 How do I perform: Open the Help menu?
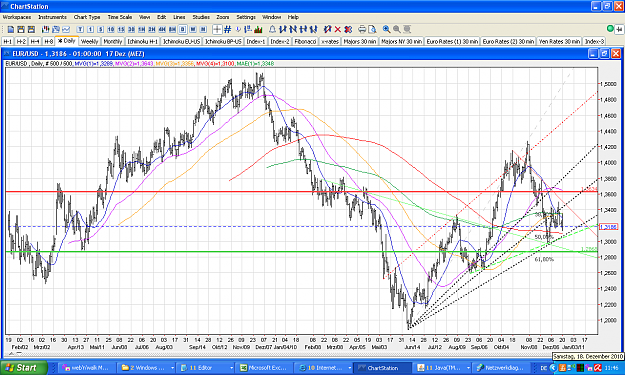(293, 17)
